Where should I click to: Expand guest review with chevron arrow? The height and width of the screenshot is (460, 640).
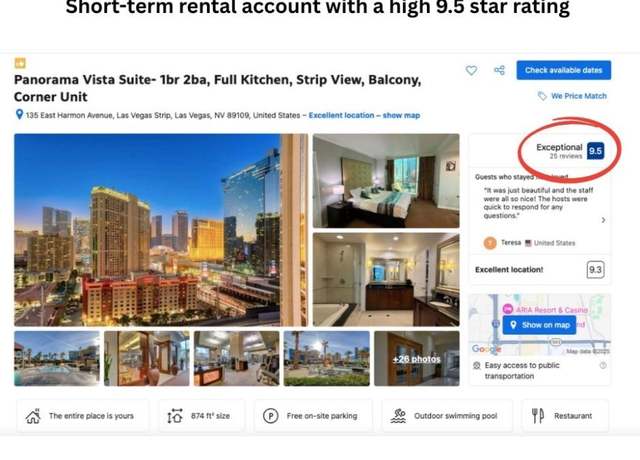point(604,220)
